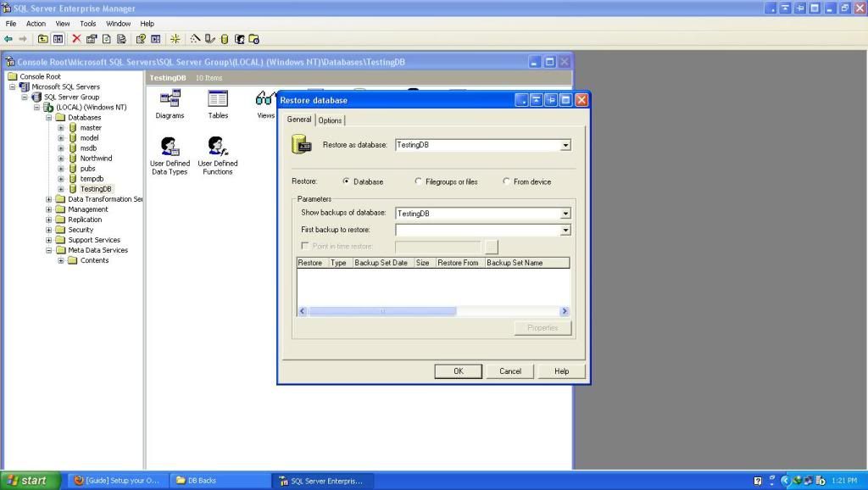Screen dimensions: 868x490
Task: Open the Restore as database dropdown
Action: coord(565,145)
